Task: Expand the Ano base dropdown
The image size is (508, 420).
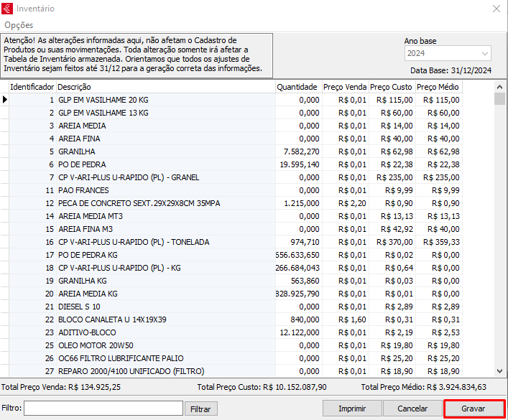Action: (x=485, y=54)
